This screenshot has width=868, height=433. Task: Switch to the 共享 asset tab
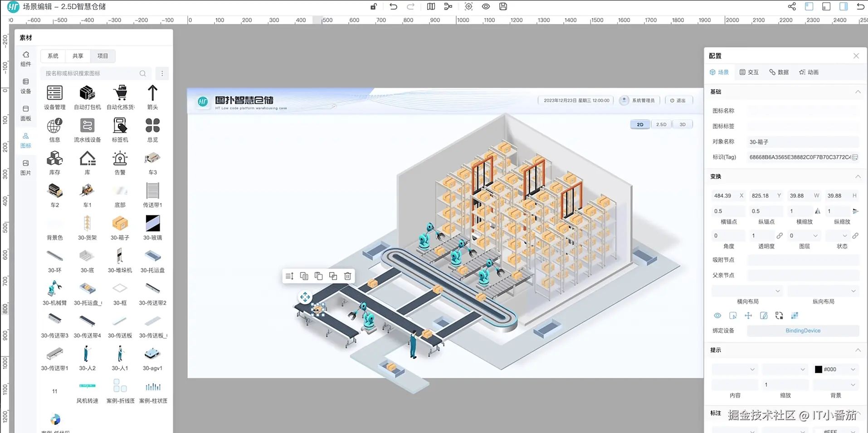click(78, 56)
